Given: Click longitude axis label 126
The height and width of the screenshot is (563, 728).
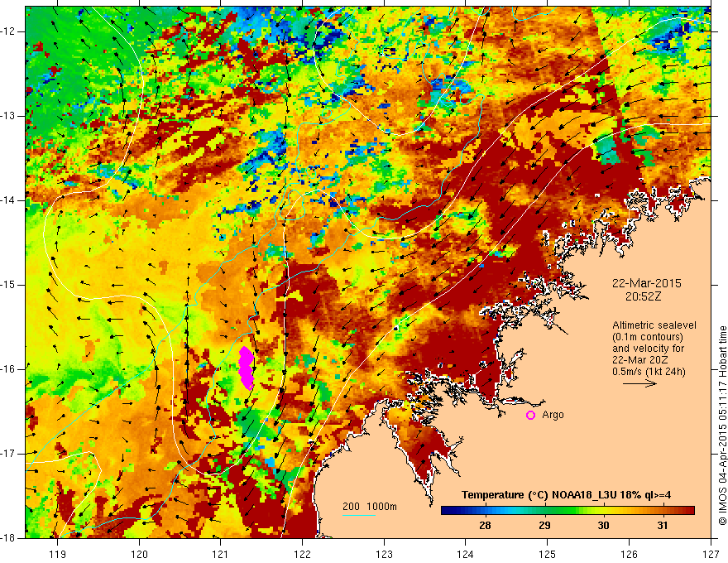Looking at the screenshot, I should 629,554.
